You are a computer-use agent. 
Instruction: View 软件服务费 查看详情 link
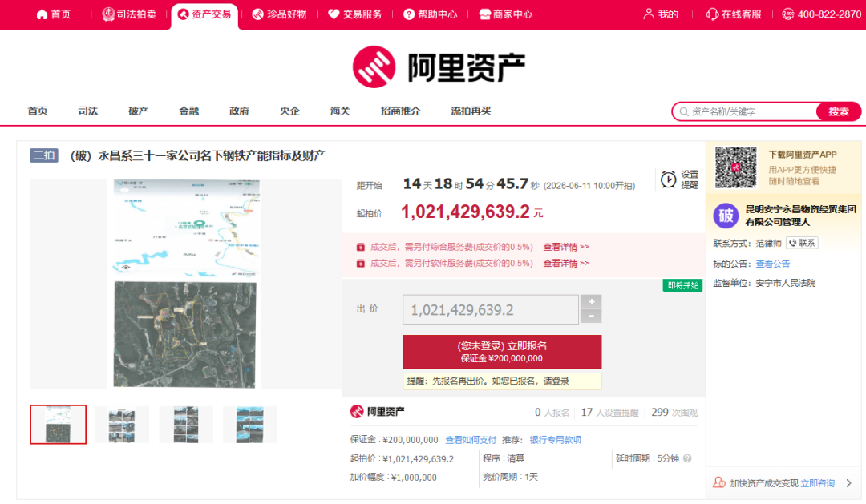[566, 264]
